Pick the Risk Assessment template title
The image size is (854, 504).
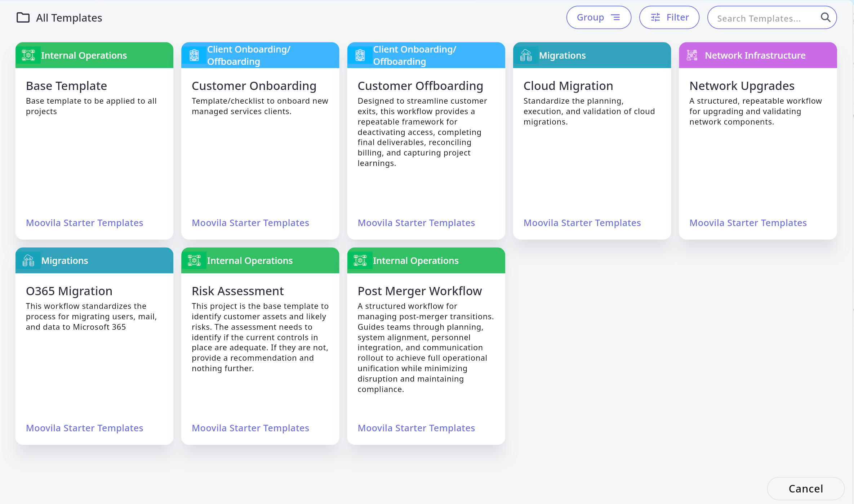point(237,291)
